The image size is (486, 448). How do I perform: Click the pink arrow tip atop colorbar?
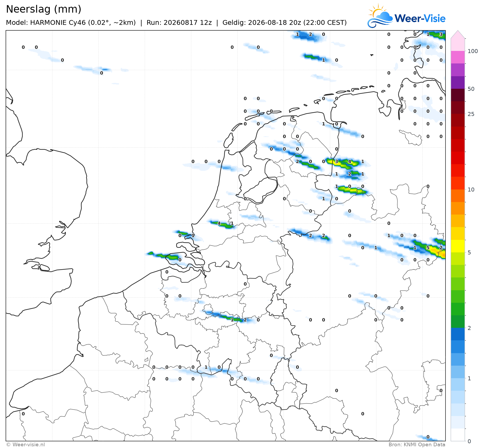(458, 34)
